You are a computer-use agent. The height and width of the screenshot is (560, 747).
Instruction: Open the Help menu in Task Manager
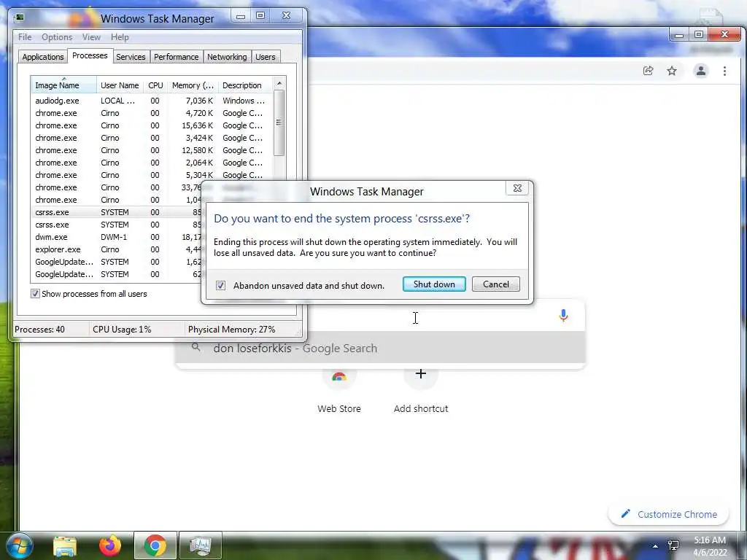tap(120, 37)
